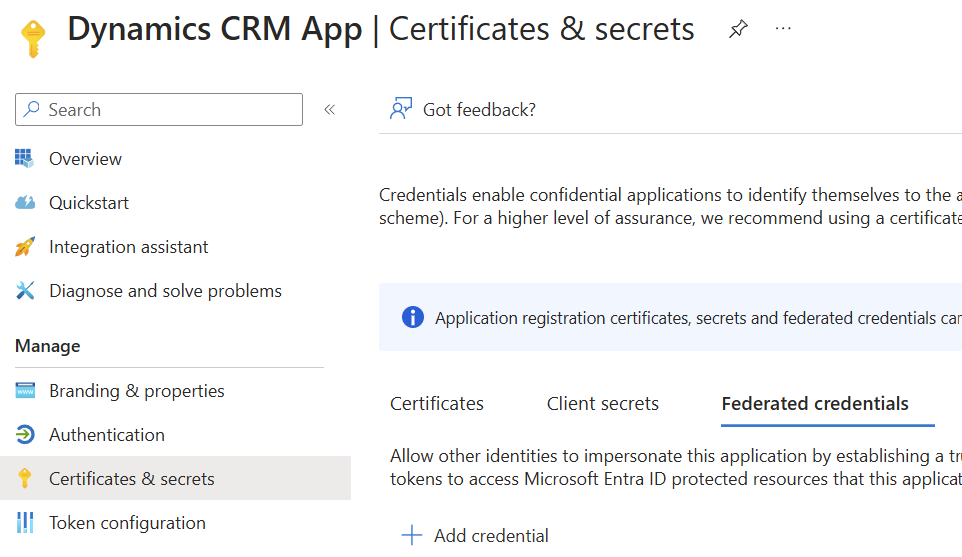
Task: Click the Overview grid icon
Action: 25,158
